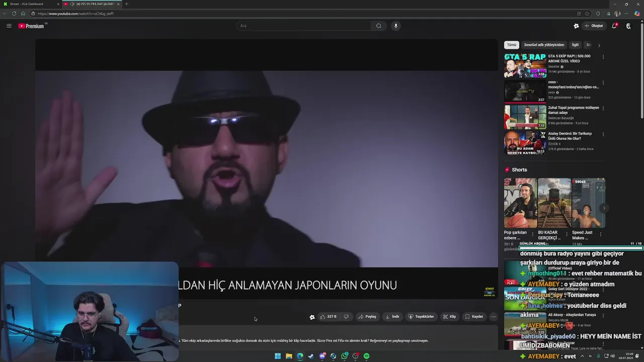
Task: Open the Copilot sidebar icon
Action: click(637, 14)
